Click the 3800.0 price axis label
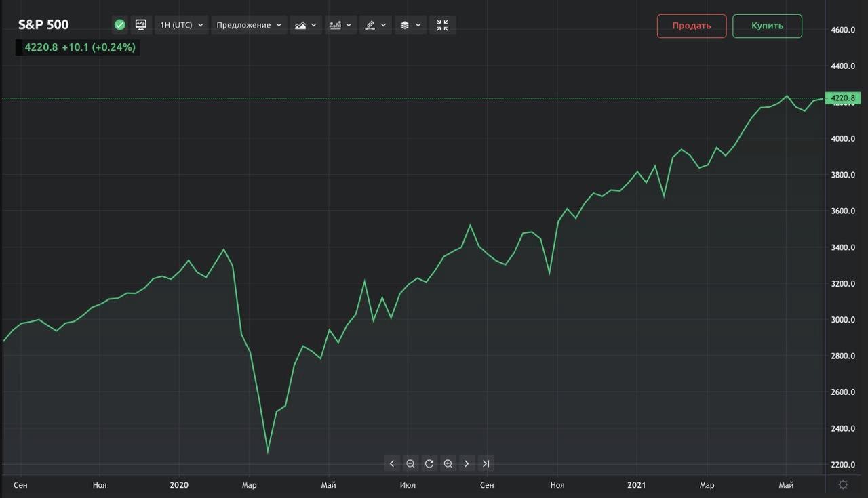This screenshot has width=868, height=498. point(844,175)
